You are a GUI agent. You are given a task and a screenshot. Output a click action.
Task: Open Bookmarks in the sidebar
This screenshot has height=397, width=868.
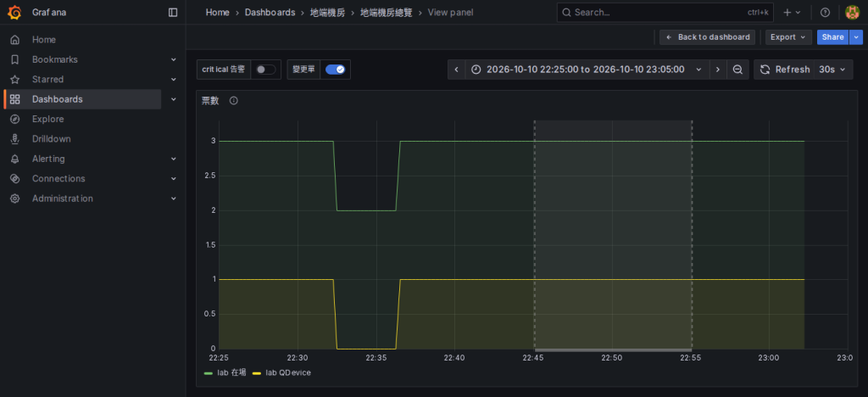point(55,59)
